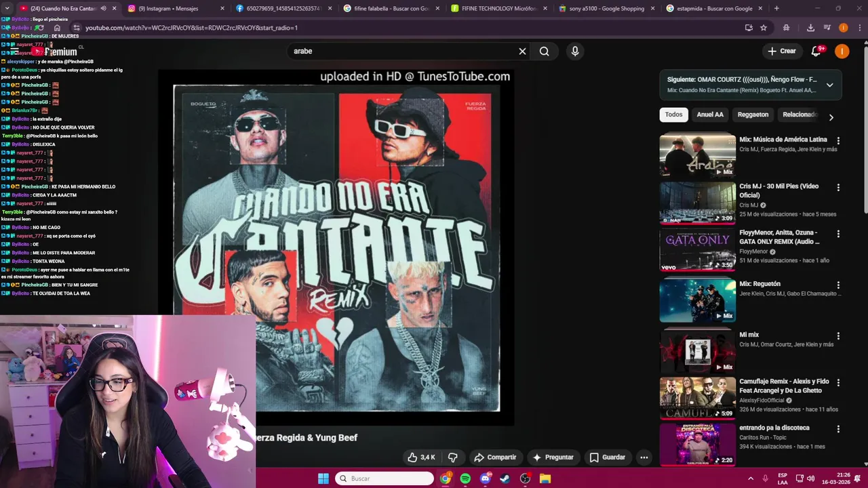Open Mix: Música de América Latina thumbnail

[697, 156]
